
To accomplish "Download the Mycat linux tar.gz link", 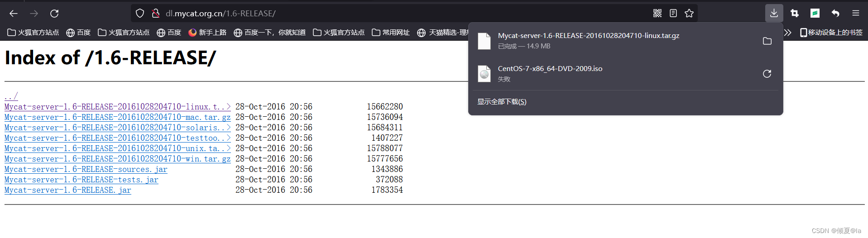I will pyautogui.click(x=118, y=107).
